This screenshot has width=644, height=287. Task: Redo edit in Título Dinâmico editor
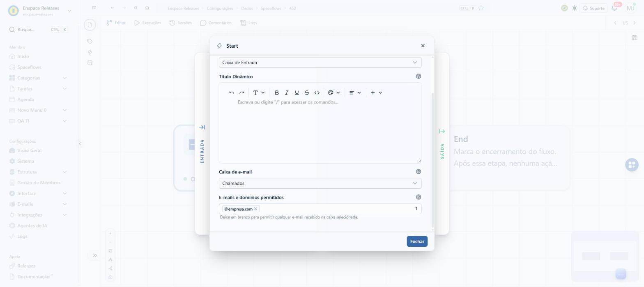[x=242, y=93]
